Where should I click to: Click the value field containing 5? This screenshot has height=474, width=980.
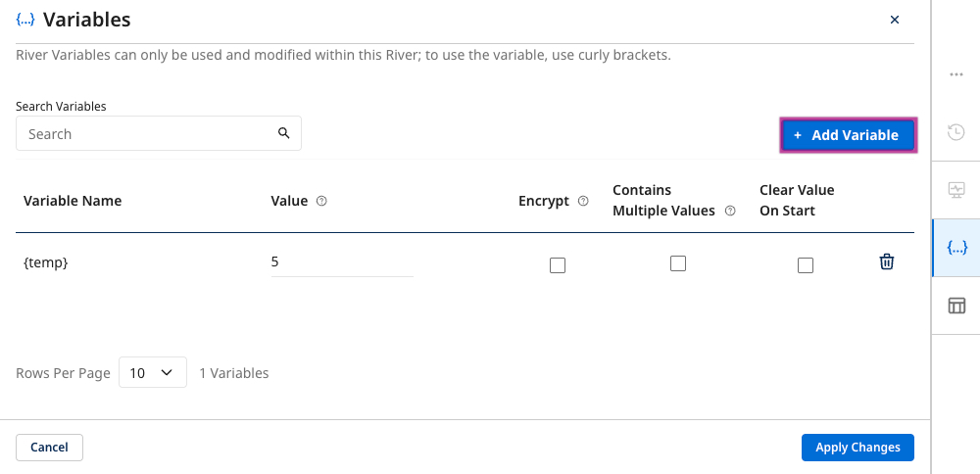341,262
